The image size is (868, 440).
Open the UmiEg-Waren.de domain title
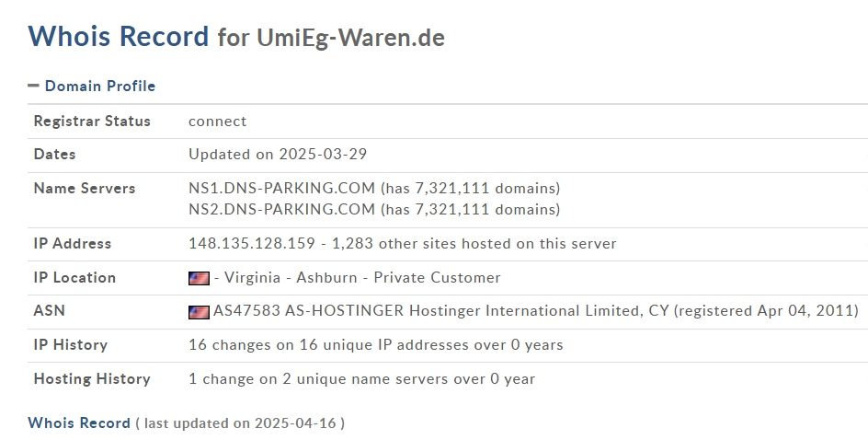pyautogui.click(x=350, y=38)
